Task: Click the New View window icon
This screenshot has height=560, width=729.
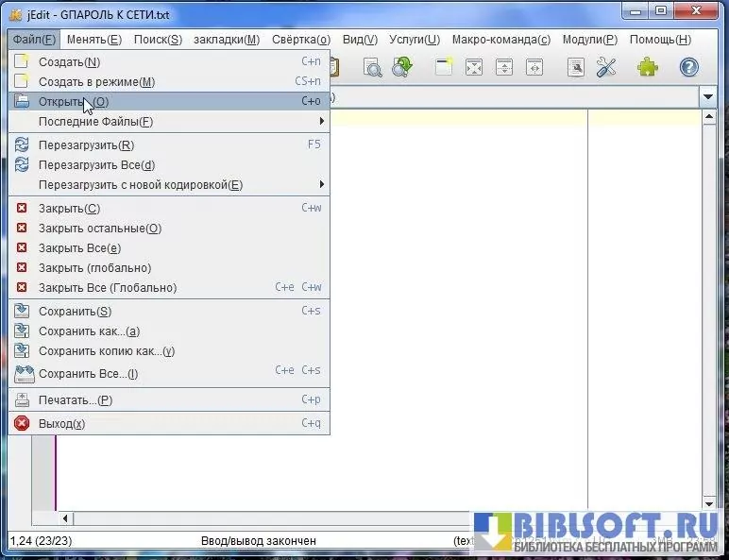Action: coord(444,67)
